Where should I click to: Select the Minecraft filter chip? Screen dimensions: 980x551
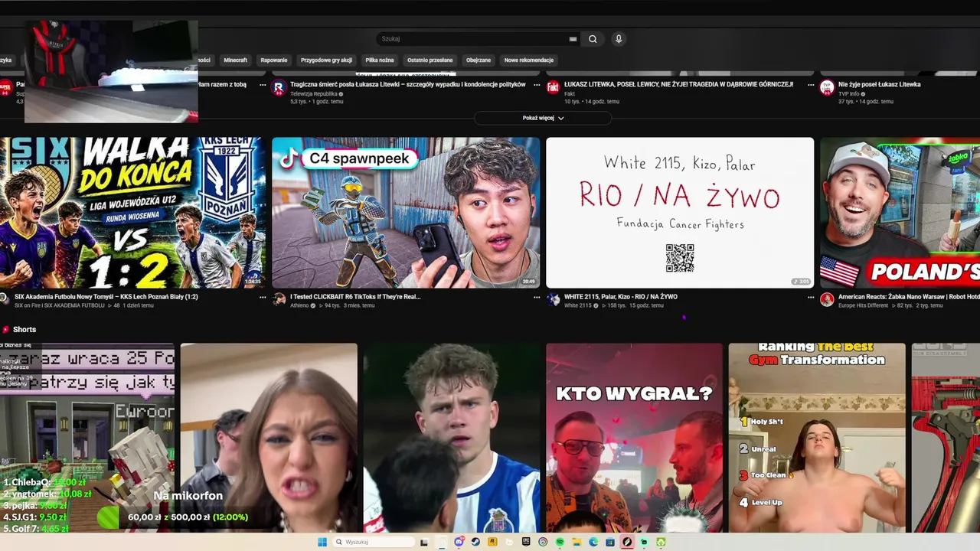(235, 60)
